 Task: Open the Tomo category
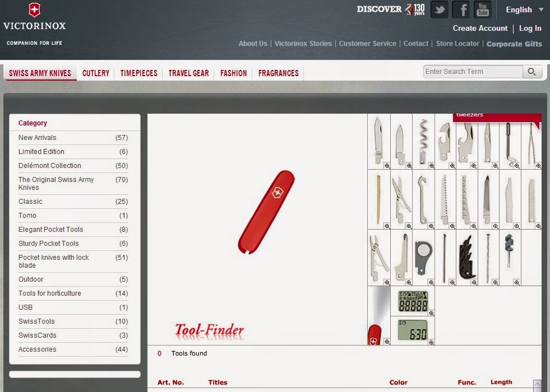pyautogui.click(x=73, y=216)
